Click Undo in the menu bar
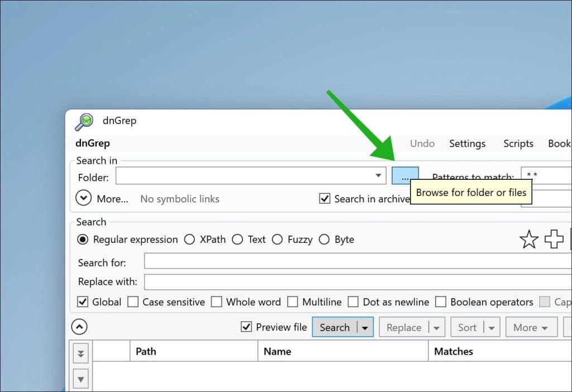The height and width of the screenshot is (392, 572). pos(422,144)
